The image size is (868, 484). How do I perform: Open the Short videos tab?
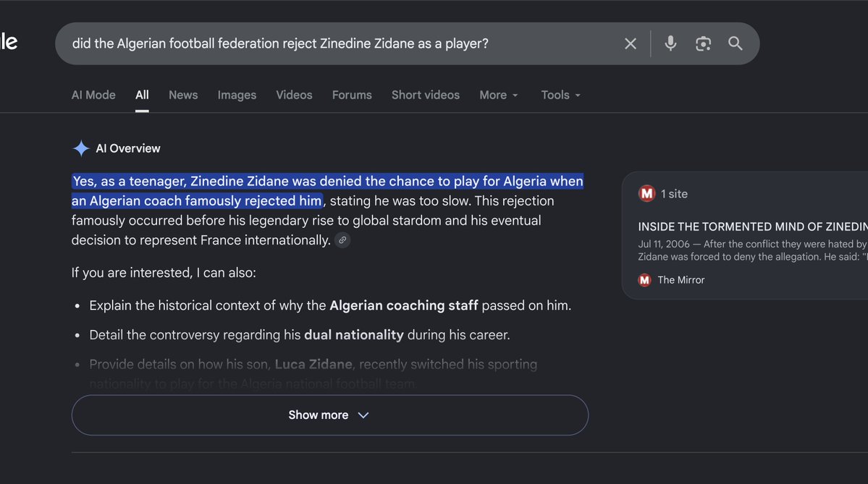tap(426, 95)
